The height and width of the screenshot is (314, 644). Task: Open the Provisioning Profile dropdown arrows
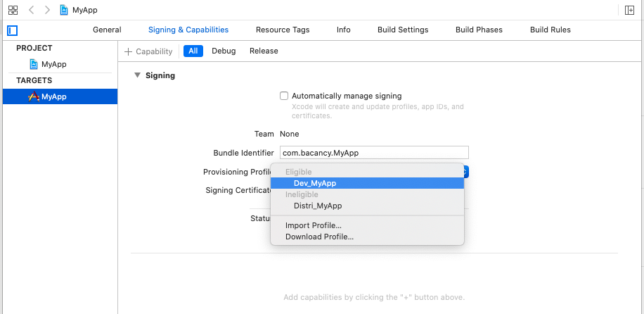coord(465,172)
